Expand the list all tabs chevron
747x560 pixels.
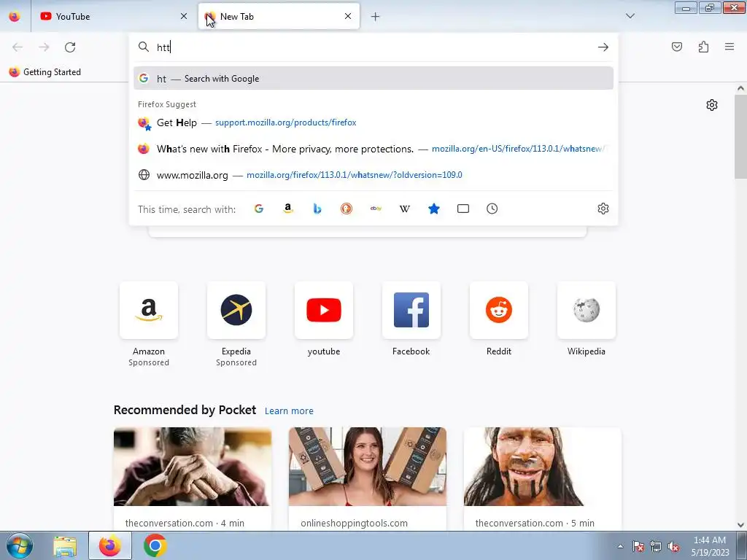630,16
